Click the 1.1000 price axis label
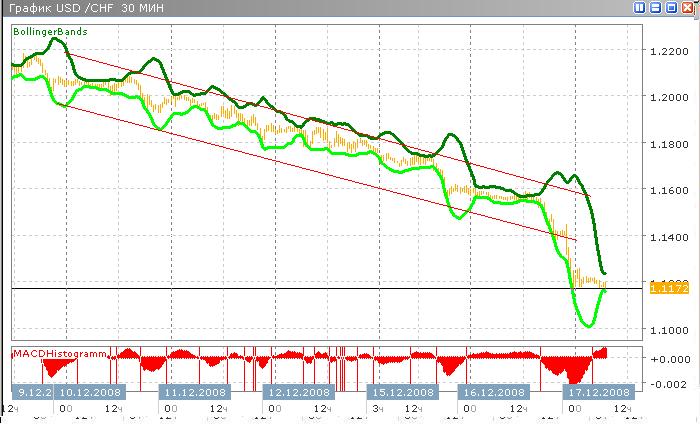700x424 pixels. [x=668, y=330]
